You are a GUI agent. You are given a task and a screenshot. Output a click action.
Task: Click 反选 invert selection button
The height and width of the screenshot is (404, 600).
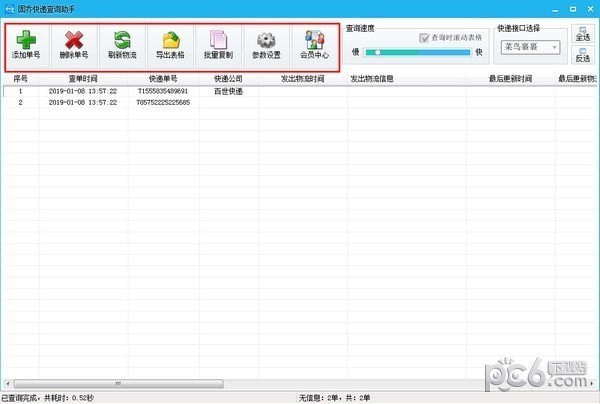pos(583,55)
